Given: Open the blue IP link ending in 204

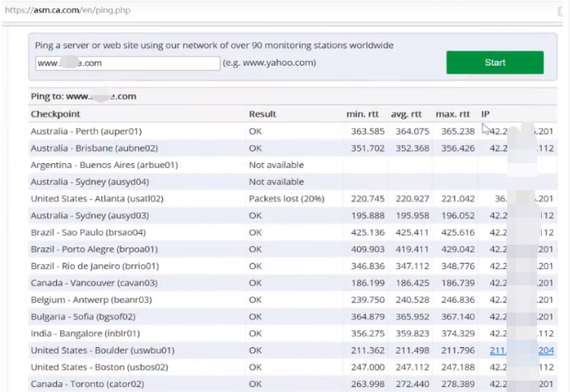Looking at the screenshot, I should (521, 350).
